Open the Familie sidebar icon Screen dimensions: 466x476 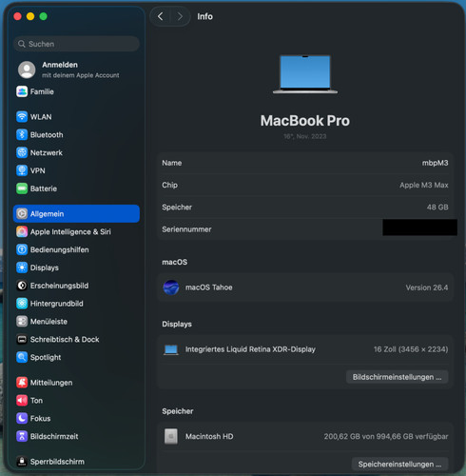point(22,91)
